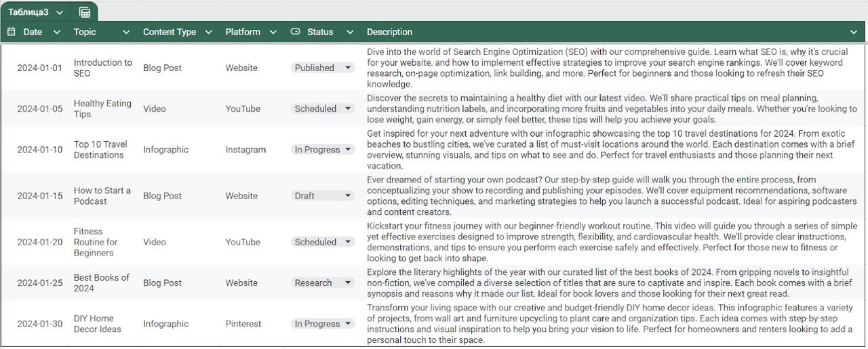The image size is (868, 349).
Task: Open the Таблица3 table name menu
Action: [60, 12]
